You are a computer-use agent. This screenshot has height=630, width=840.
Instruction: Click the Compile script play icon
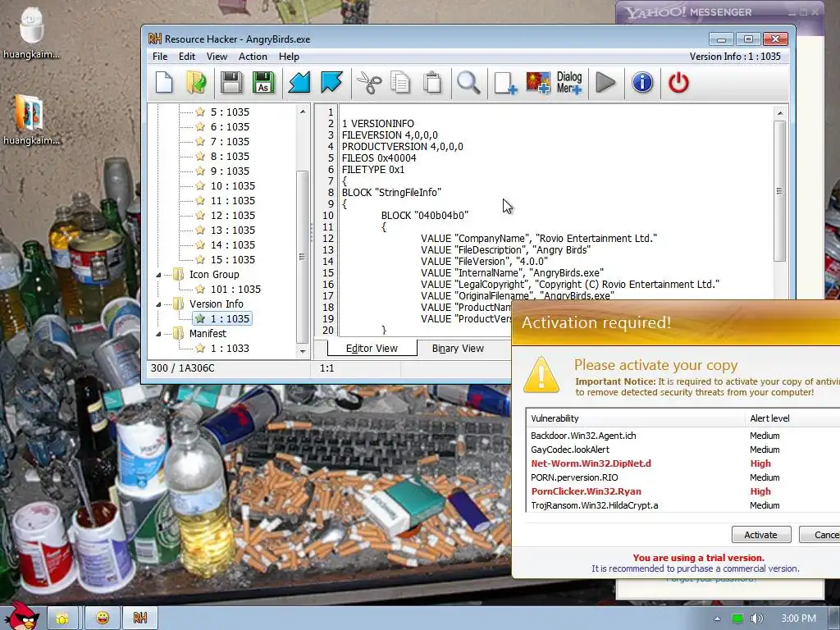click(606, 83)
